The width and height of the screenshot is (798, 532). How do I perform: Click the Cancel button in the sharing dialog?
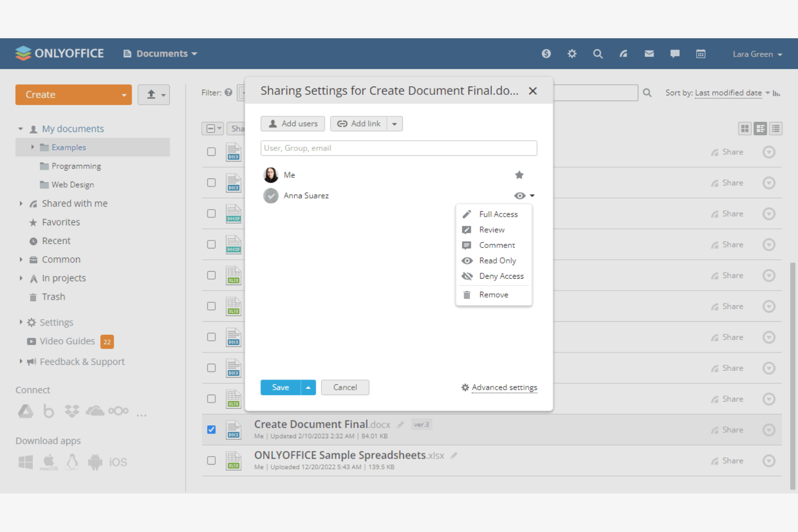tap(345, 387)
